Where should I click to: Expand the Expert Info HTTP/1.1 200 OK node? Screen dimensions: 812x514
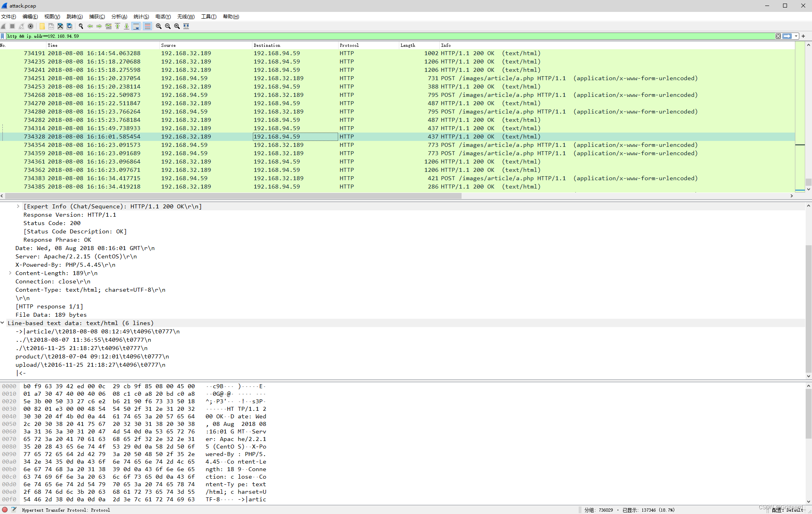coord(18,206)
